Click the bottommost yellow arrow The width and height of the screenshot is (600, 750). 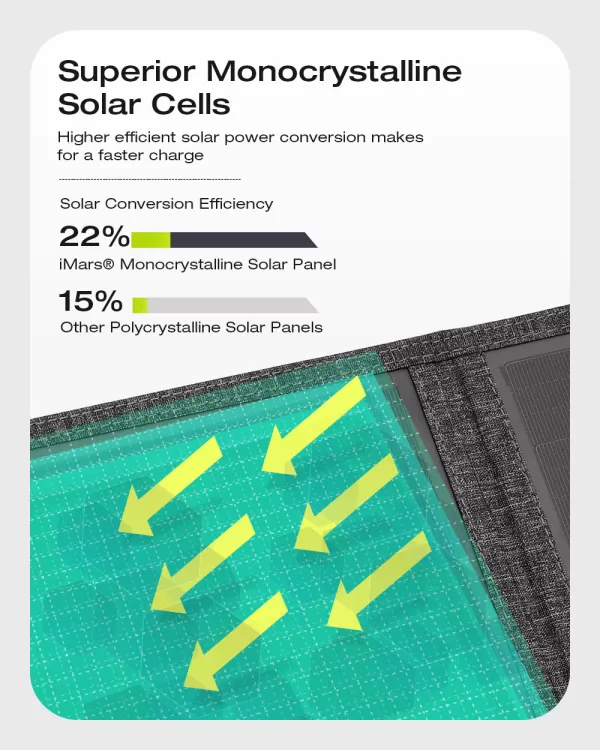(235, 638)
